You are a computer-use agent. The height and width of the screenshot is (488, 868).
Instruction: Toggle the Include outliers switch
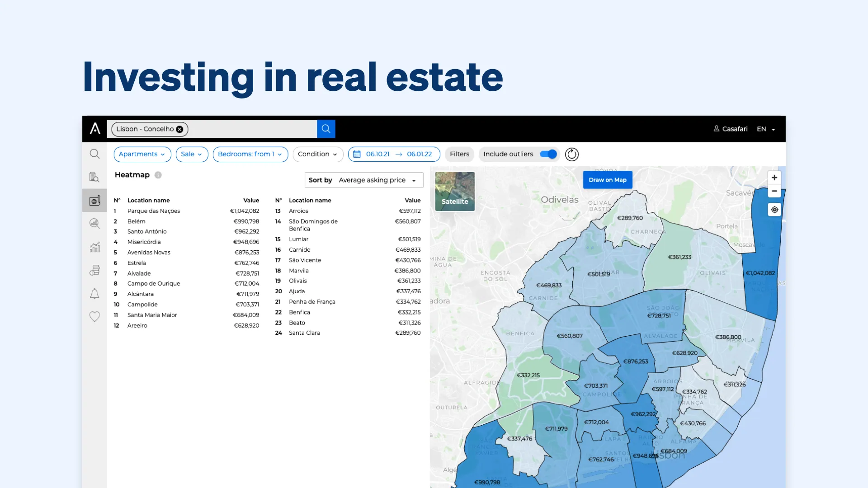[x=548, y=154]
